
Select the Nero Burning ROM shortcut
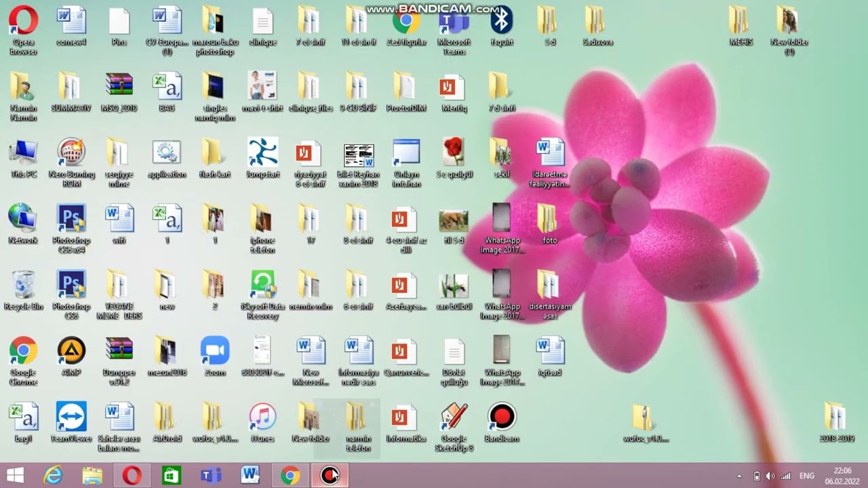point(71,163)
